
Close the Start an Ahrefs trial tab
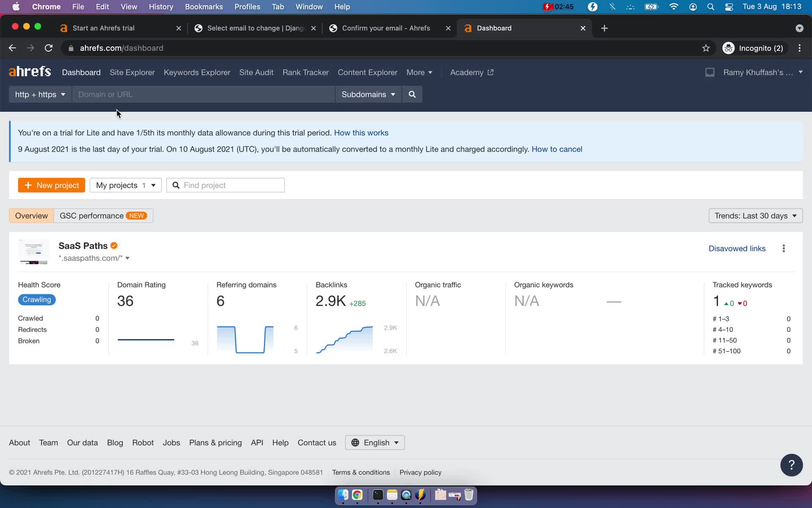pos(178,28)
